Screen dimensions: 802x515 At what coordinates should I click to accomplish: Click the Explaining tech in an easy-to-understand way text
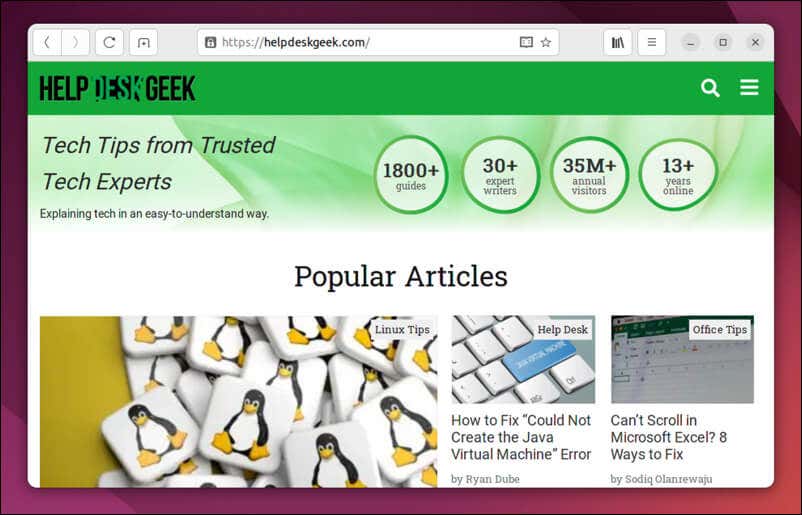(154, 214)
